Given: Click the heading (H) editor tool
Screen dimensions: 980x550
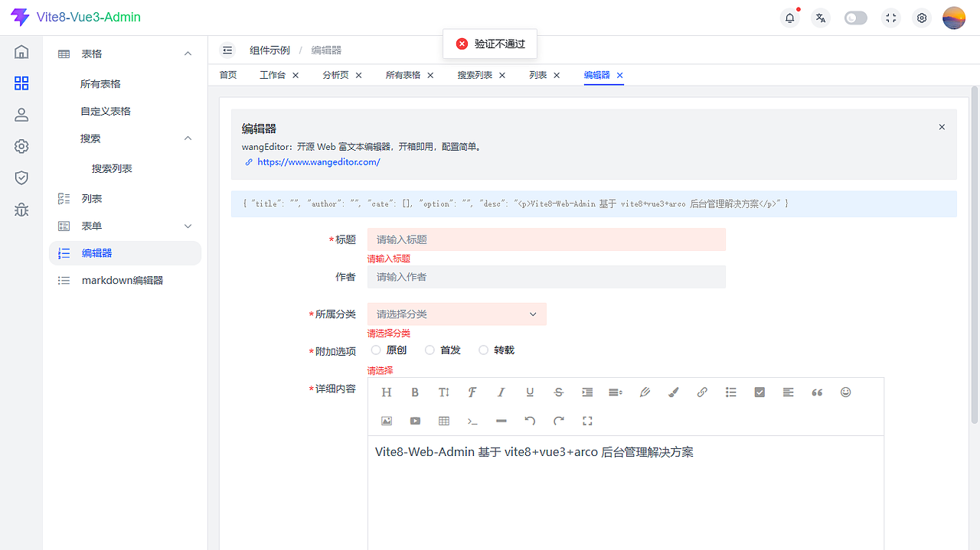Looking at the screenshot, I should 387,392.
